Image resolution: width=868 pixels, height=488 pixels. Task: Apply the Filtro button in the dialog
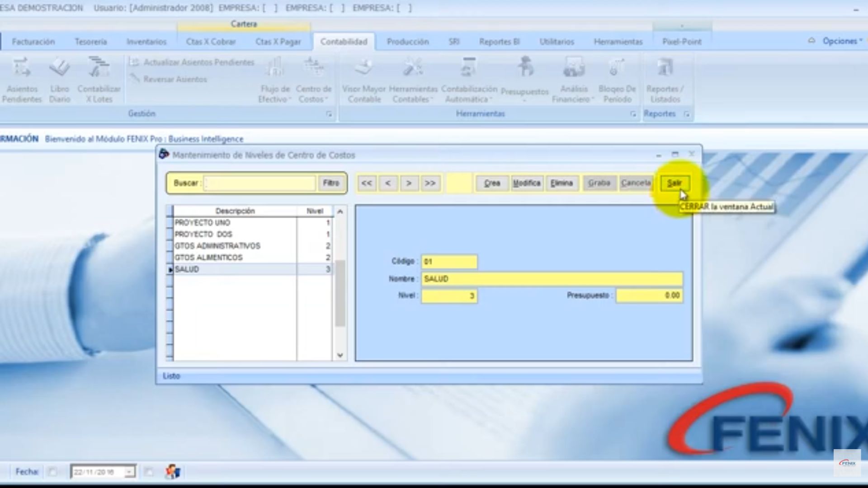click(x=331, y=183)
